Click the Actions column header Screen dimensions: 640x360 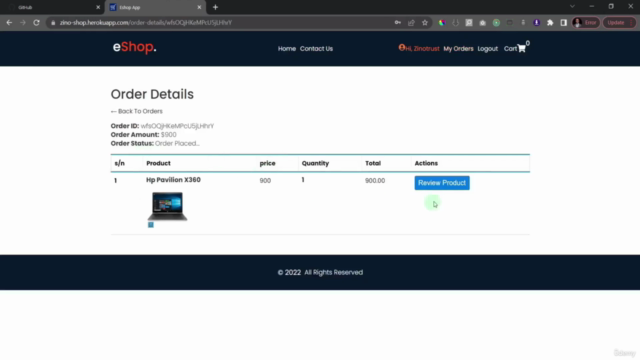coord(426,163)
